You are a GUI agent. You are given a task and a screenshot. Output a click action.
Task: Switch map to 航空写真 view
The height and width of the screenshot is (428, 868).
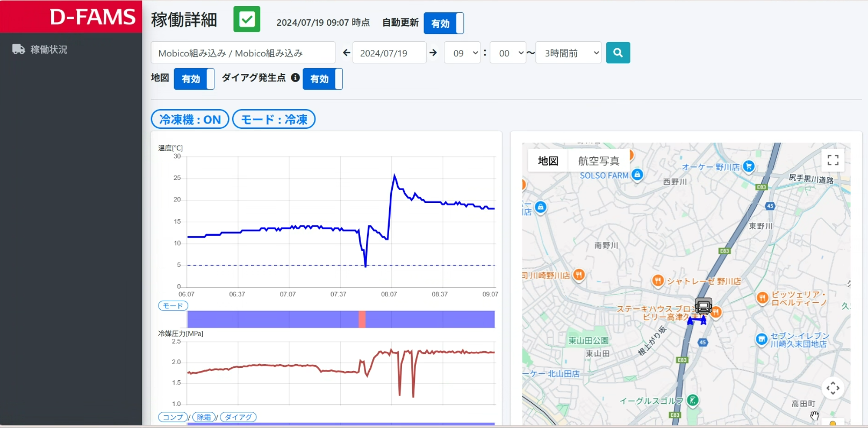[x=599, y=161]
